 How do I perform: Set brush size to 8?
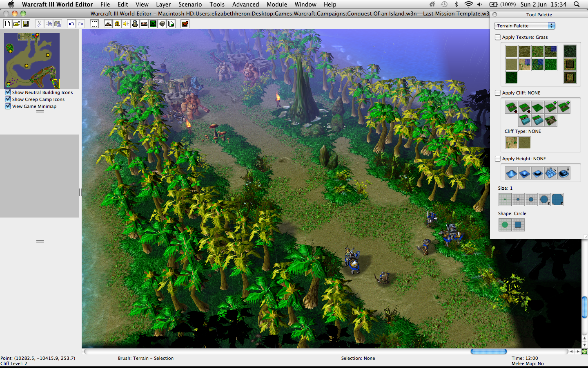click(x=557, y=200)
